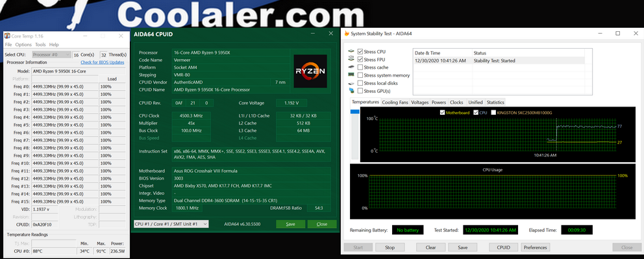Switch to the Voltages tab

pyautogui.click(x=420, y=102)
